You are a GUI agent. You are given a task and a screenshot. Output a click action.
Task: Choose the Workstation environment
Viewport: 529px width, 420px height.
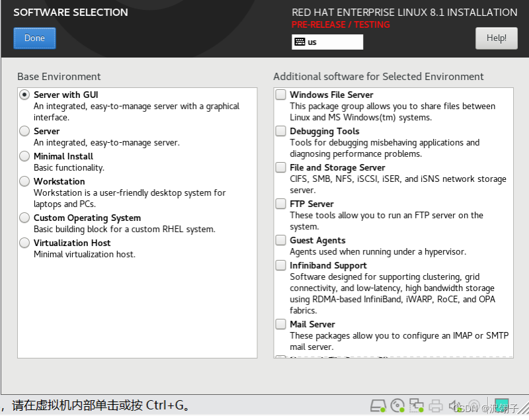pyautogui.click(x=24, y=181)
